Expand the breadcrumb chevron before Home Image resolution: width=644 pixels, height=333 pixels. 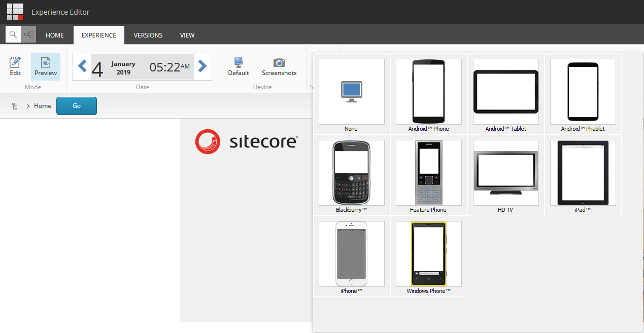[28, 106]
